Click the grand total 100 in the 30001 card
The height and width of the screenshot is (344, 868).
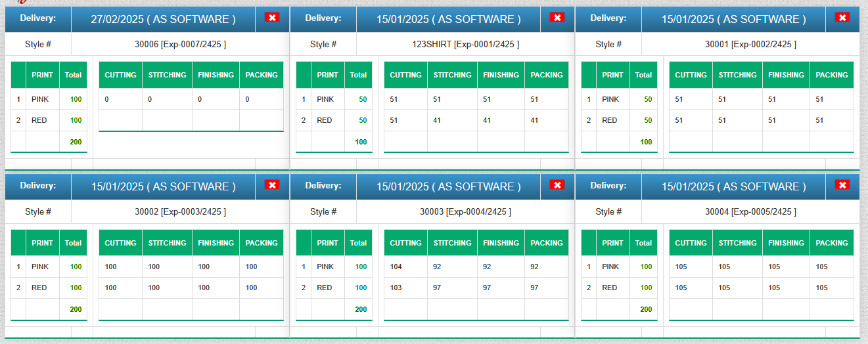646,142
